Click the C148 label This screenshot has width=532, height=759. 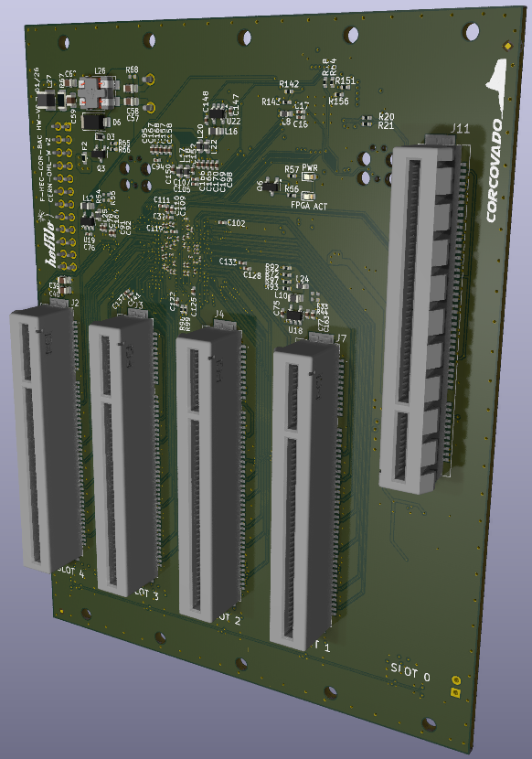tap(206, 102)
